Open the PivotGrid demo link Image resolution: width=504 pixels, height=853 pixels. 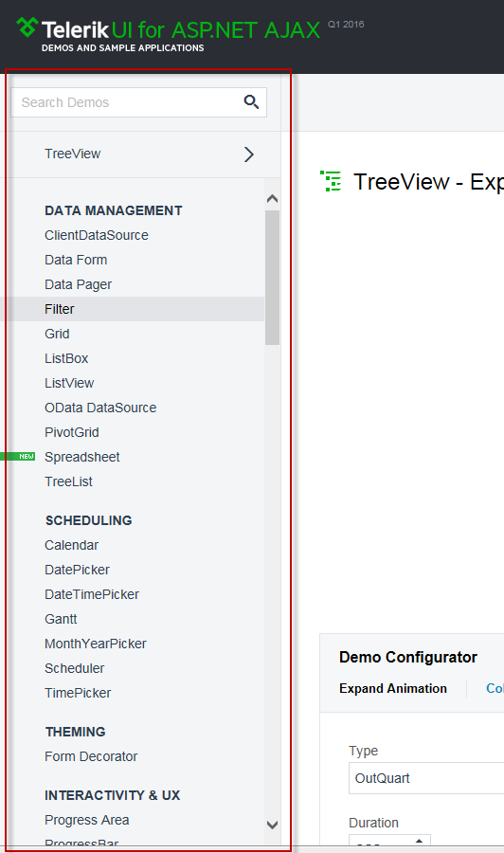click(72, 432)
